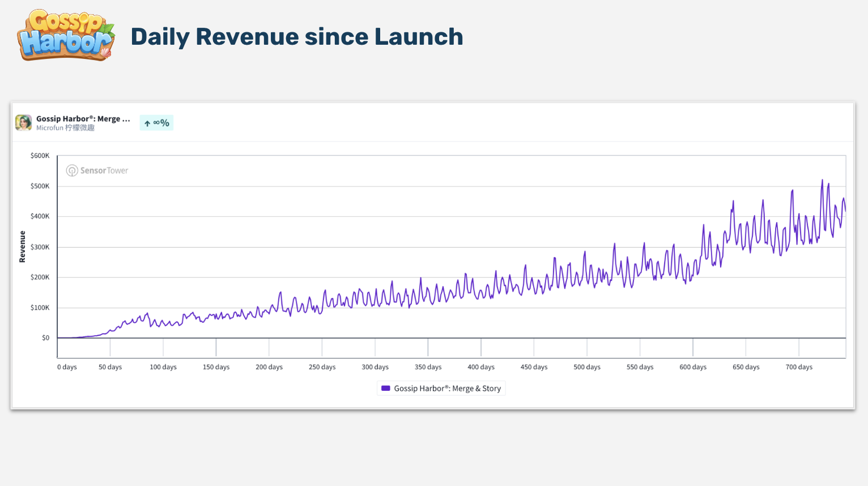The width and height of the screenshot is (868, 486).
Task: Click the '50 days' x-axis label
Action: (110, 367)
